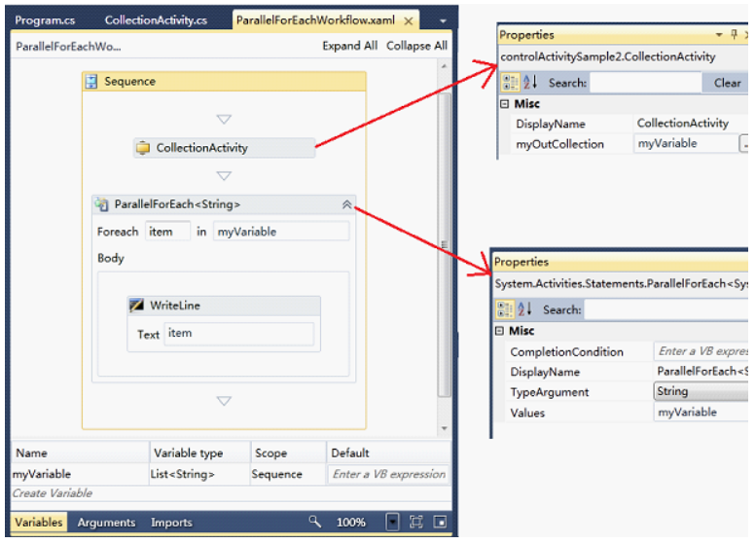Click the Foreach item field
This screenshot has height=545, width=756.
(x=167, y=232)
